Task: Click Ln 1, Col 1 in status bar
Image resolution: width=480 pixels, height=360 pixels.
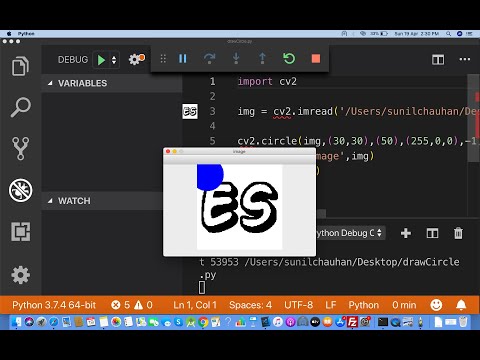Action: click(x=195, y=305)
